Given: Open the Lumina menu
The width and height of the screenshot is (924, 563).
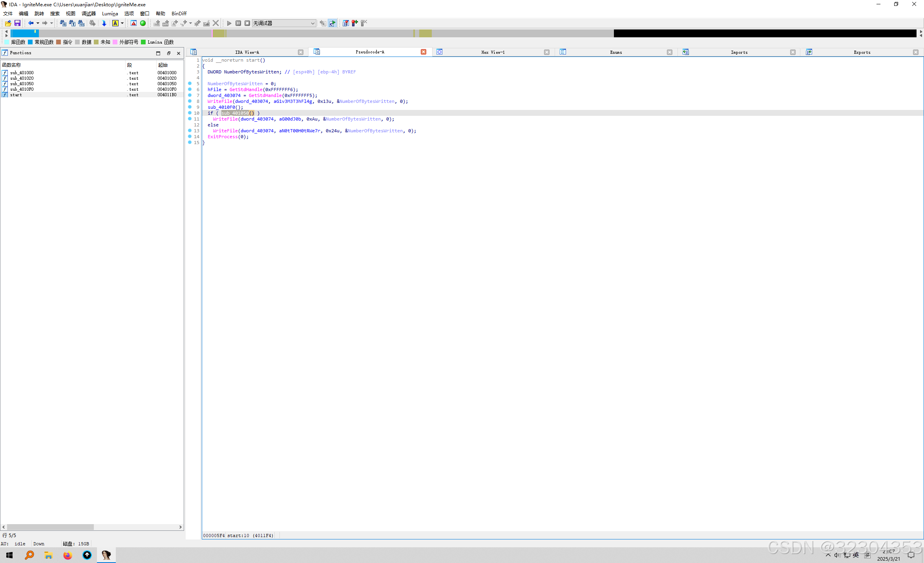Looking at the screenshot, I should coord(110,13).
